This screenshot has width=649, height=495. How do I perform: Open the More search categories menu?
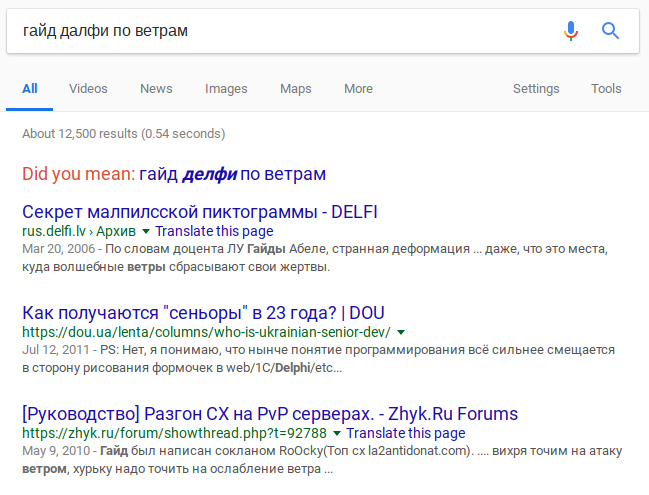[358, 89]
